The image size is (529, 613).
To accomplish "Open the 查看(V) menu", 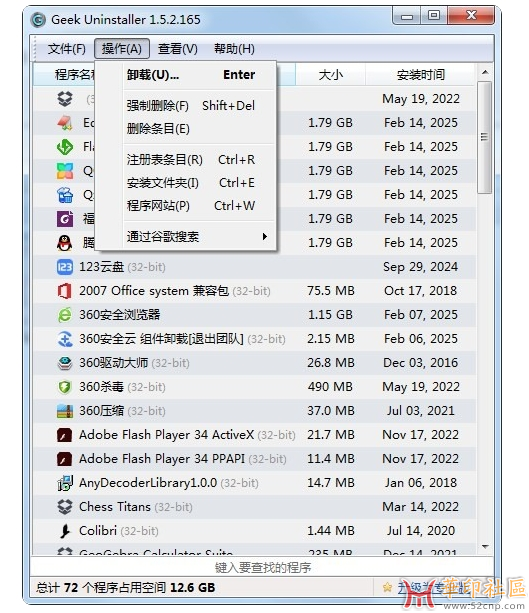I will (178, 49).
